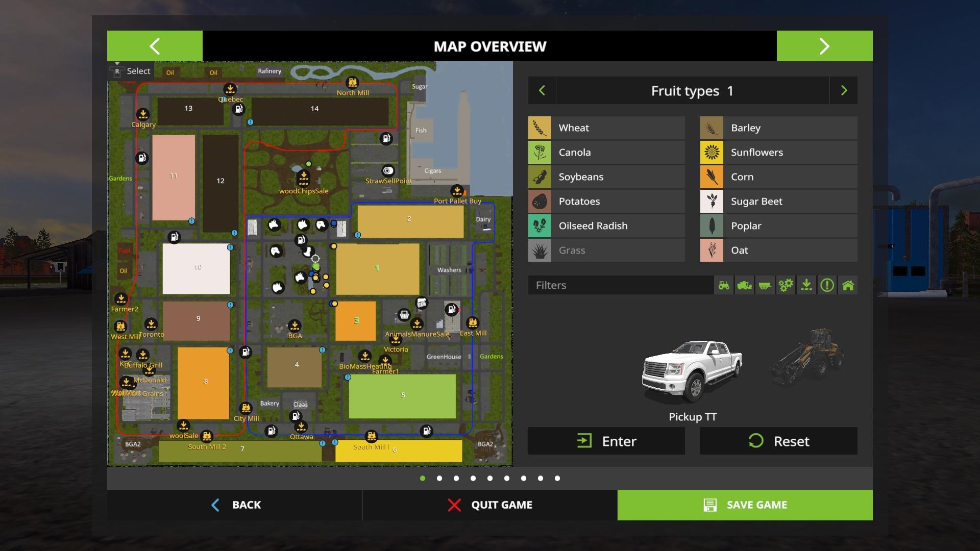Viewport: 980px width, 551px height.
Task: Toggle the tractor vehicle filter
Action: click(724, 285)
